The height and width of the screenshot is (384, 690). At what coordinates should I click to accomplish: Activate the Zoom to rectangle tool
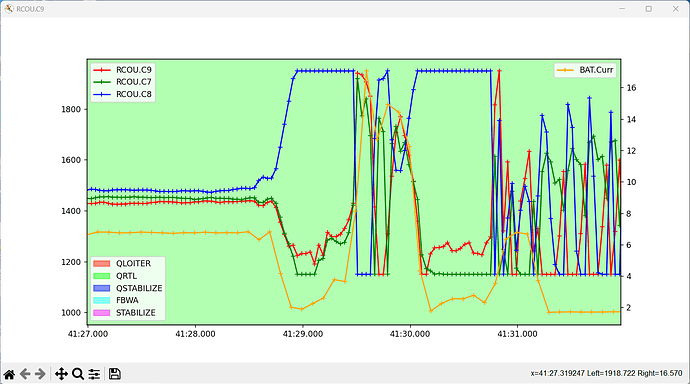click(x=78, y=374)
